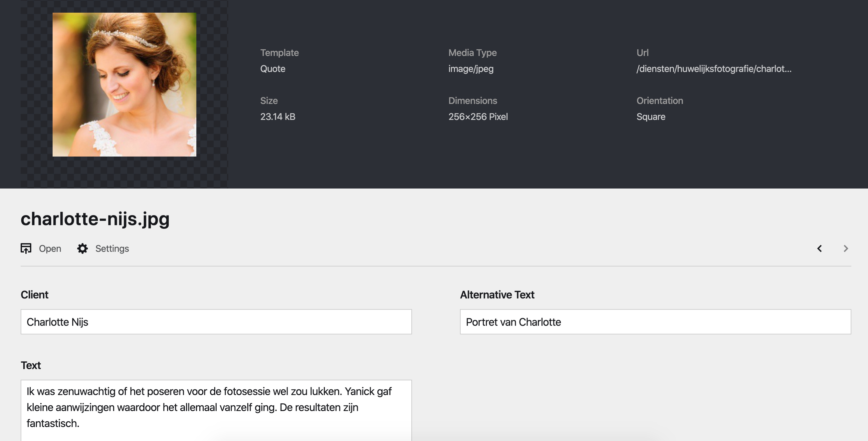Click the Alternative Text input field
Image resolution: width=868 pixels, height=441 pixels.
655,322
